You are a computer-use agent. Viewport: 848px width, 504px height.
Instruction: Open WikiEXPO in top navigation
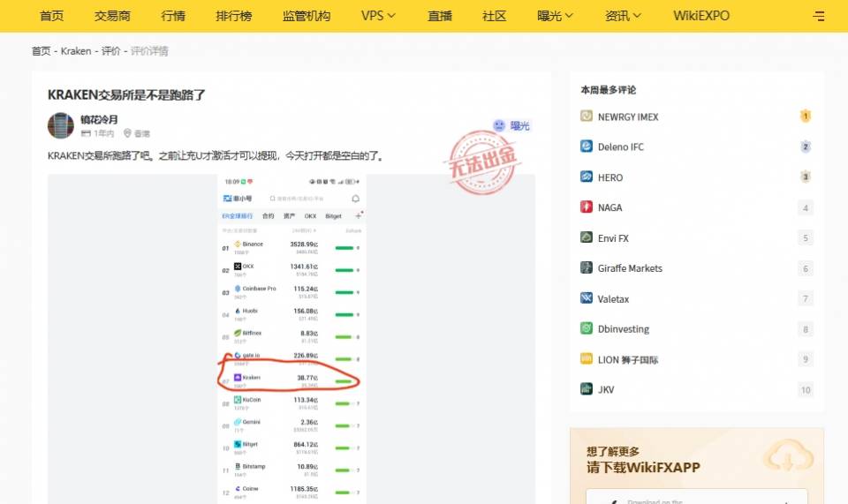(701, 16)
